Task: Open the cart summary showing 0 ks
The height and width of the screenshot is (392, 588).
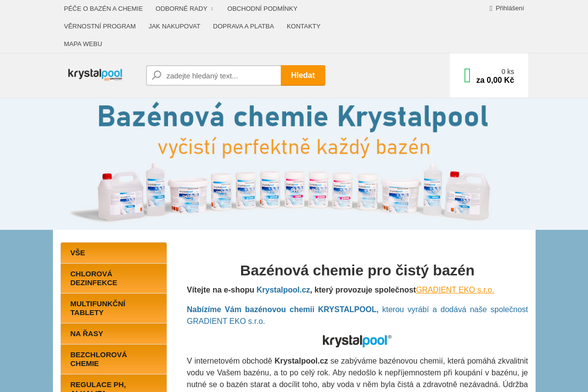Action: point(507,71)
